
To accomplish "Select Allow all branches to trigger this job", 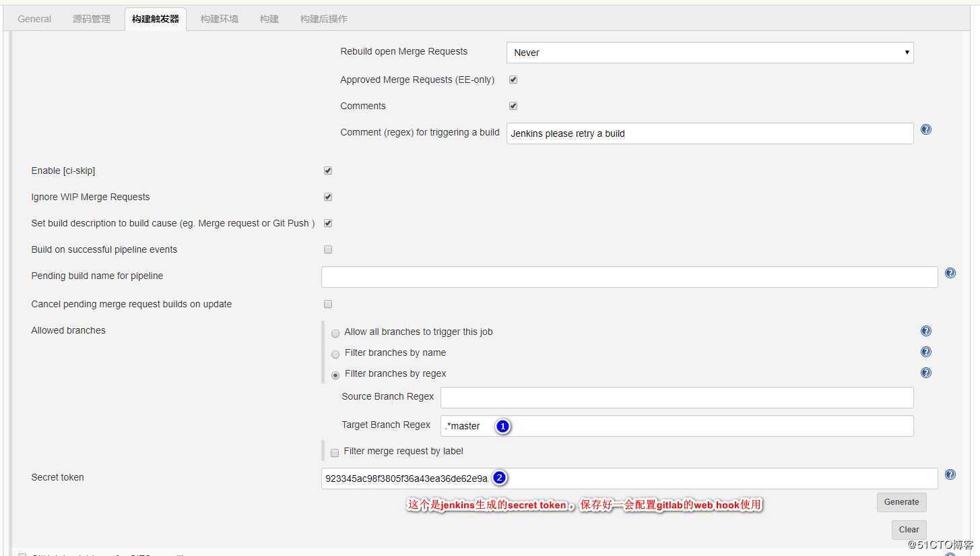I will click(x=335, y=334).
